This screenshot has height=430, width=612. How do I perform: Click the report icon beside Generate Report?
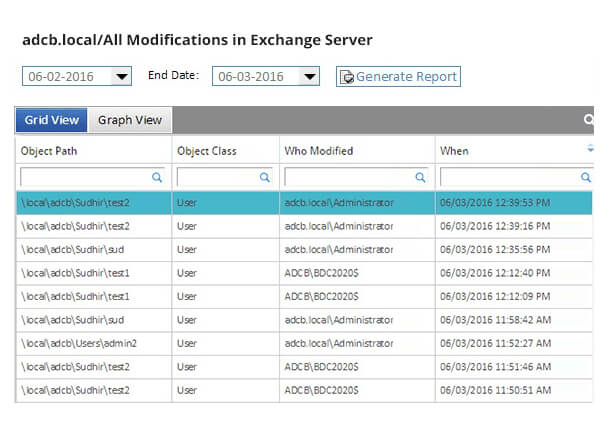click(347, 77)
